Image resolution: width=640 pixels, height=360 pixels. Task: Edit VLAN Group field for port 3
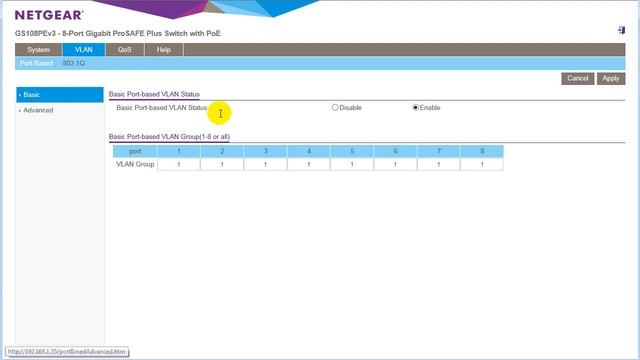pyautogui.click(x=265, y=164)
